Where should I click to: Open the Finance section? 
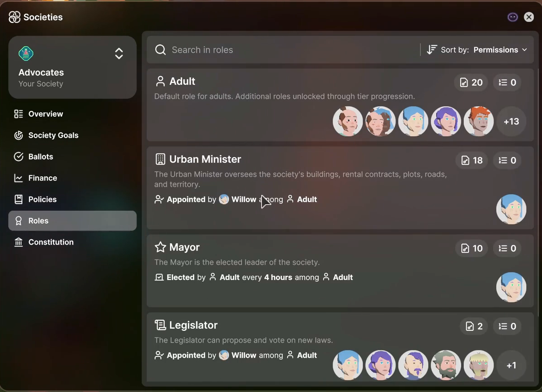[72, 178]
